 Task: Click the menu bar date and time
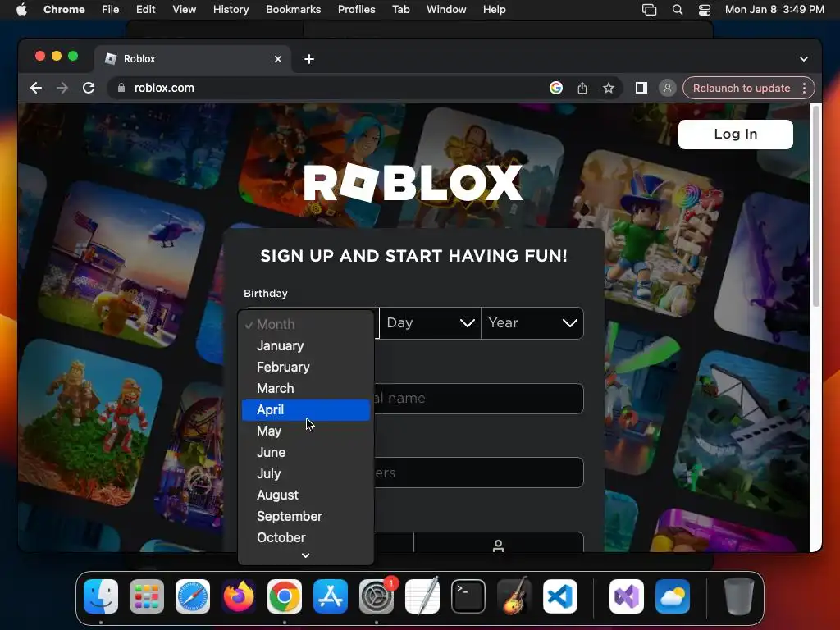coord(774,10)
